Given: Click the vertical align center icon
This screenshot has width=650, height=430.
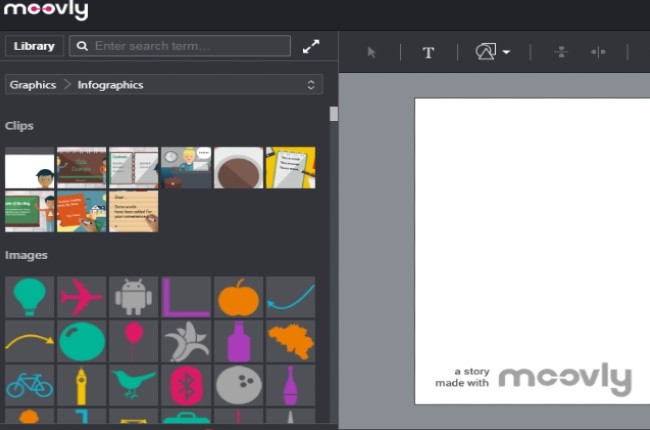Looking at the screenshot, I should click(561, 52).
